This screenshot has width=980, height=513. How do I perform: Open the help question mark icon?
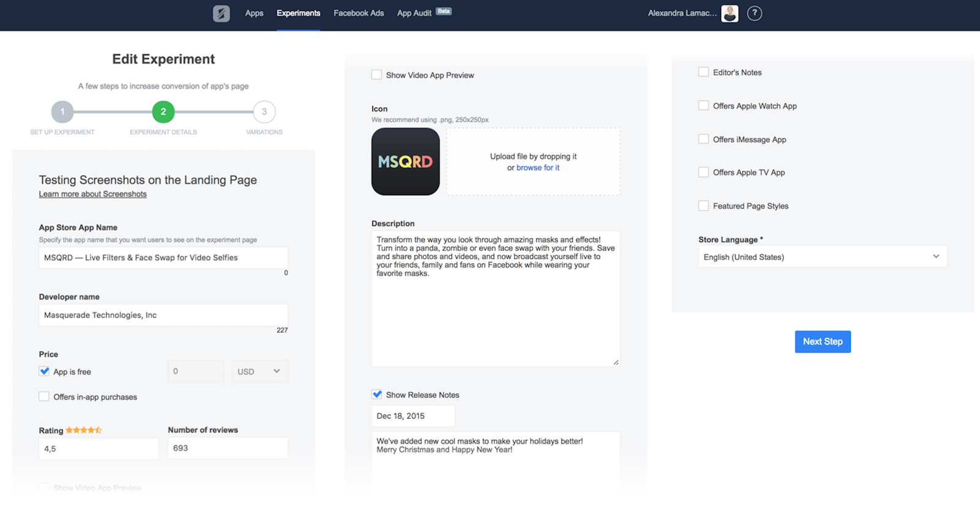click(x=755, y=13)
